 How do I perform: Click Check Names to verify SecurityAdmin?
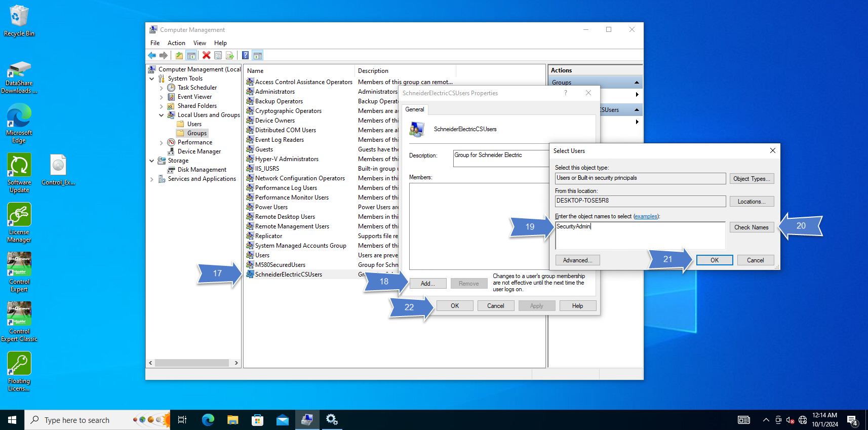click(752, 227)
